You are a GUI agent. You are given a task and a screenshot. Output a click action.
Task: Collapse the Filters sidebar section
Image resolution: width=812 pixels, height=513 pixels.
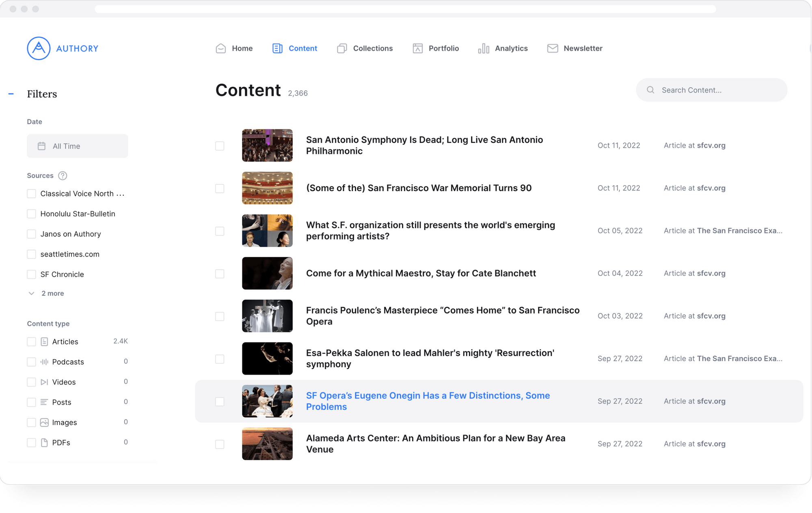click(x=11, y=93)
